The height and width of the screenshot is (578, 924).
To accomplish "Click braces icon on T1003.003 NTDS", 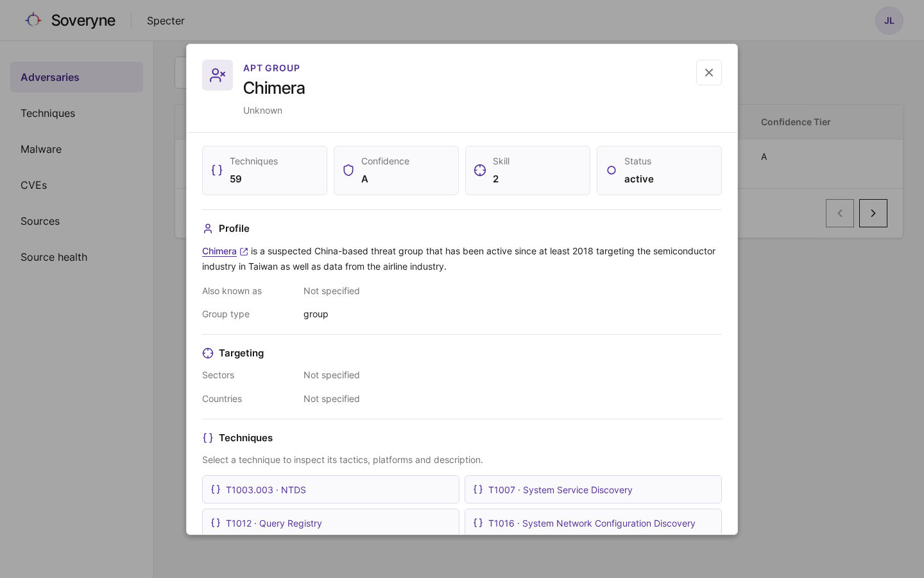I will point(216,489).
